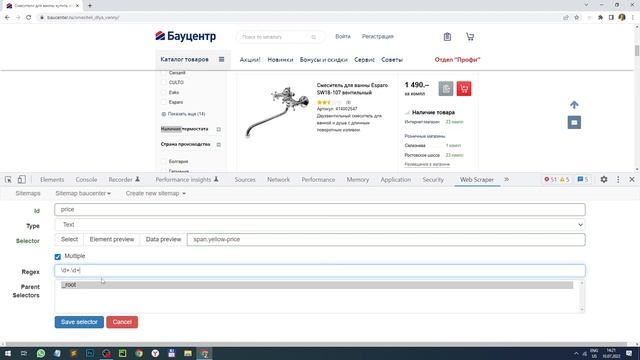Open the Sitemaps link
The height and width of the screenshot is (360, 640).
tap(28, 193)
